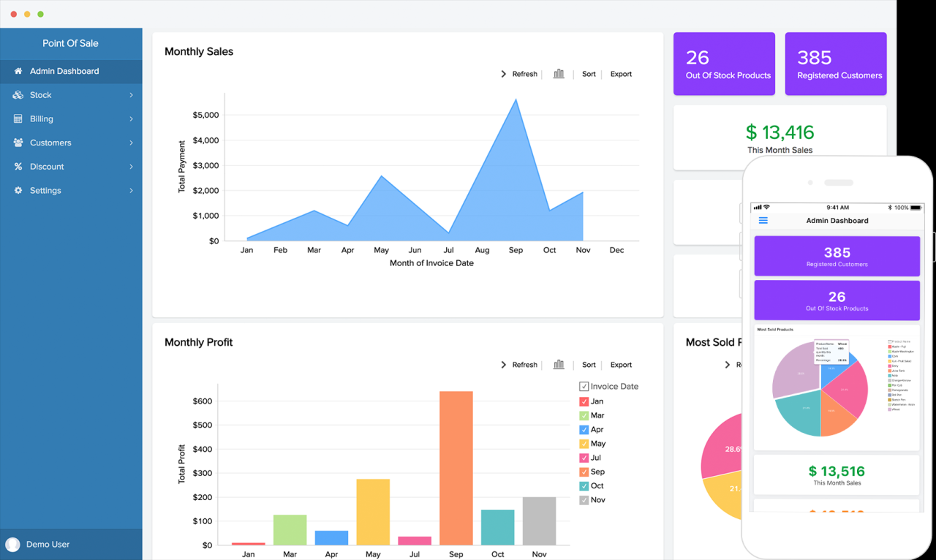
Task: Click the Stock coins icon in sidebar
Action: point(18,95)
